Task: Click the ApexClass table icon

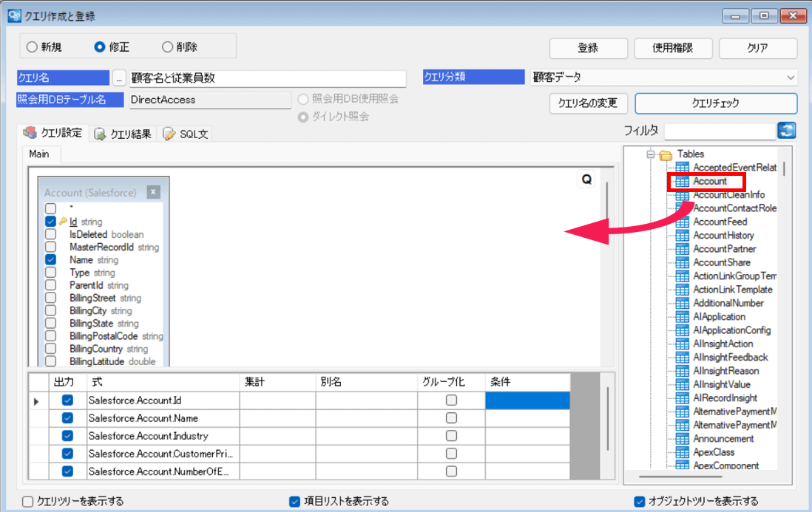Action: pyautogui.click(x=683, y=452)
